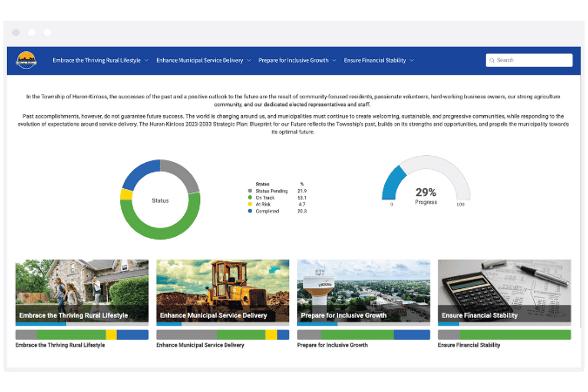Click status bar under Enhance Municipal Service Delivery
The image size is (588, 392).
tap(223, 335)
